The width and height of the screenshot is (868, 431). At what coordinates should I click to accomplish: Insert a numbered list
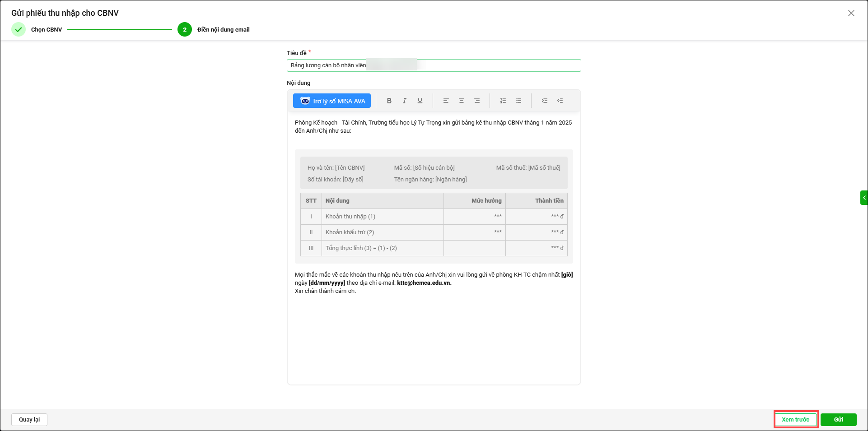pos(503,101)
